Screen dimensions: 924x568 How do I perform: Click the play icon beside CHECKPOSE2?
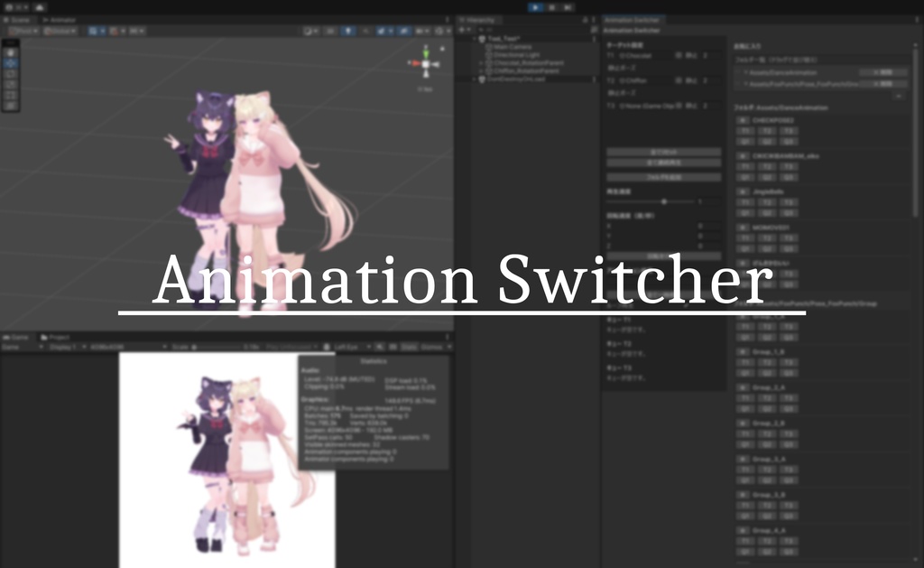(x=743, y=120)
